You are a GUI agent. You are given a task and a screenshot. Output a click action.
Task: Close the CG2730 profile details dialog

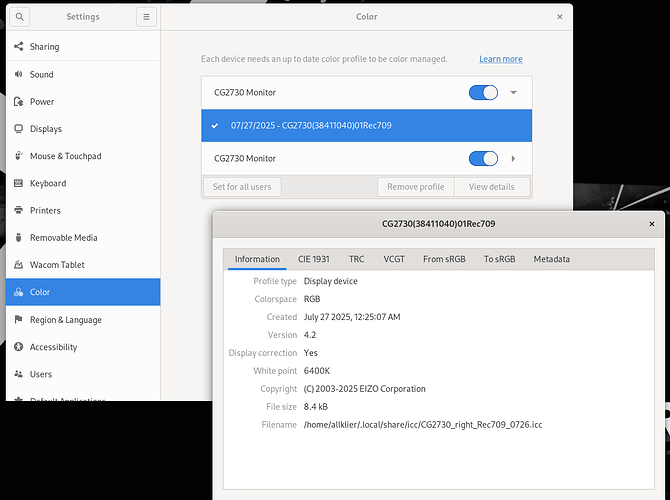pos(652,224)
